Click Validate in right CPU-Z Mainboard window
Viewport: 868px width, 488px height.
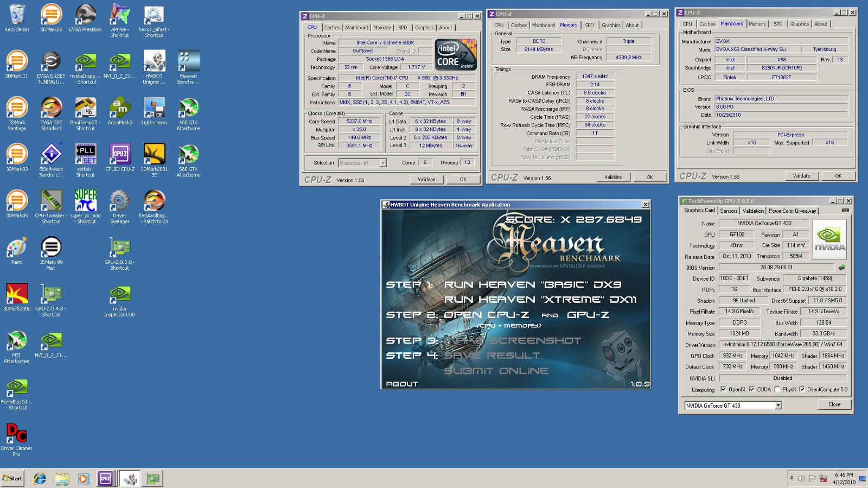[x=802, y=176]
